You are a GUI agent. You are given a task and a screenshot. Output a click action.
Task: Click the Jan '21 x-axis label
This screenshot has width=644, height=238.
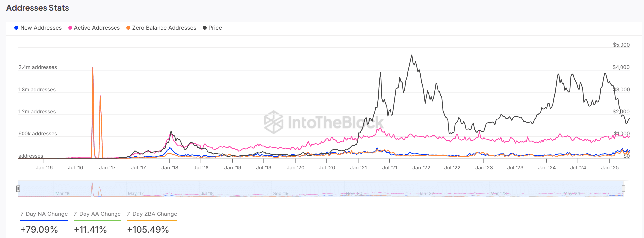pos(358,168)
